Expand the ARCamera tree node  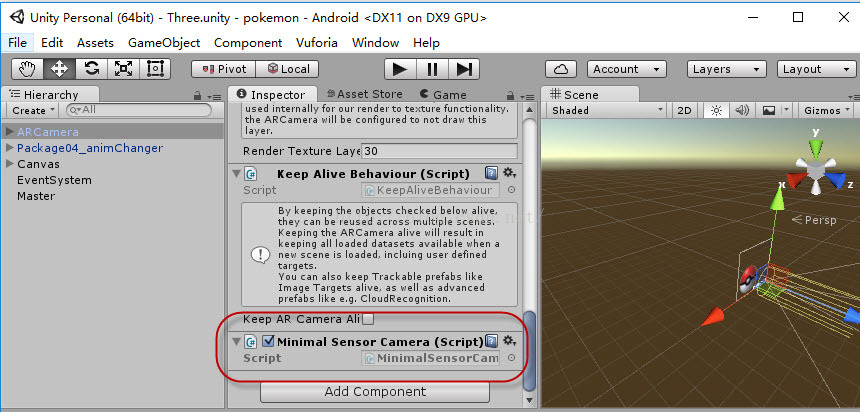coord(10,132)
